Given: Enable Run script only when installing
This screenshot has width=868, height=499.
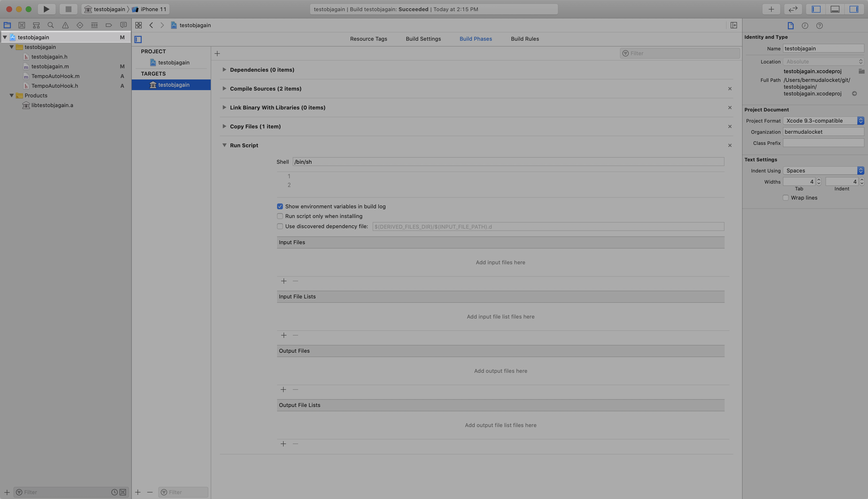Looking at the screenshot, I should click(280, 216).
